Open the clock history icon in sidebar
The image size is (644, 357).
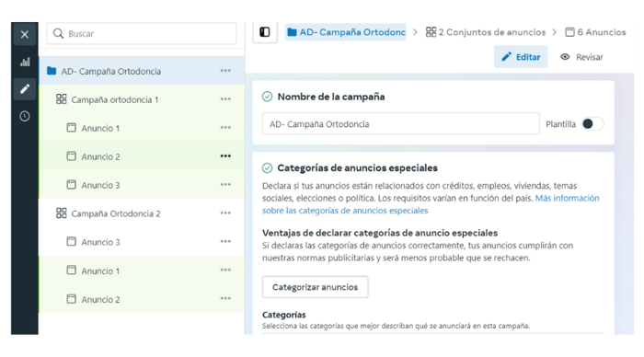coord(25,116)
